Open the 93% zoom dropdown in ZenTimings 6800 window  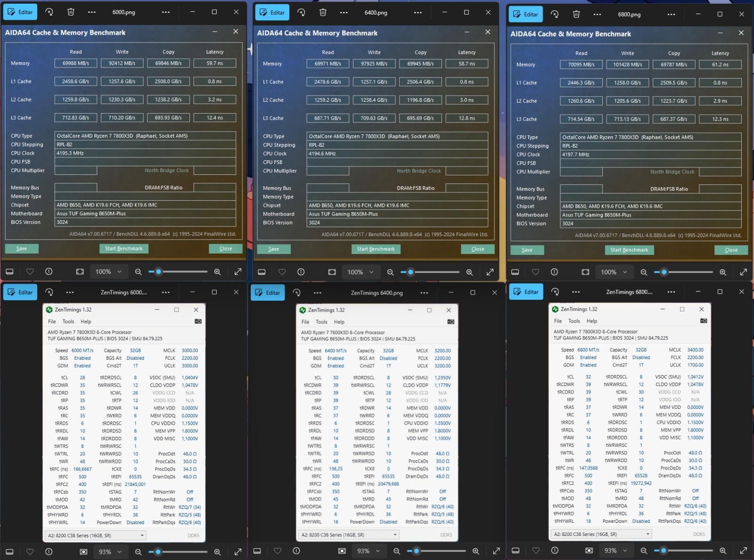pos(615,551)
